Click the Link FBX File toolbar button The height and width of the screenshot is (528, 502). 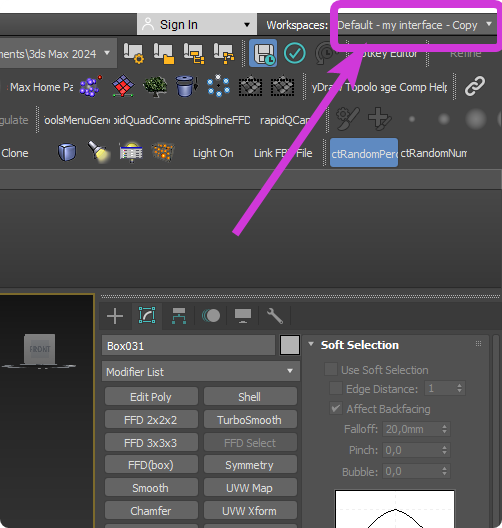283,153
